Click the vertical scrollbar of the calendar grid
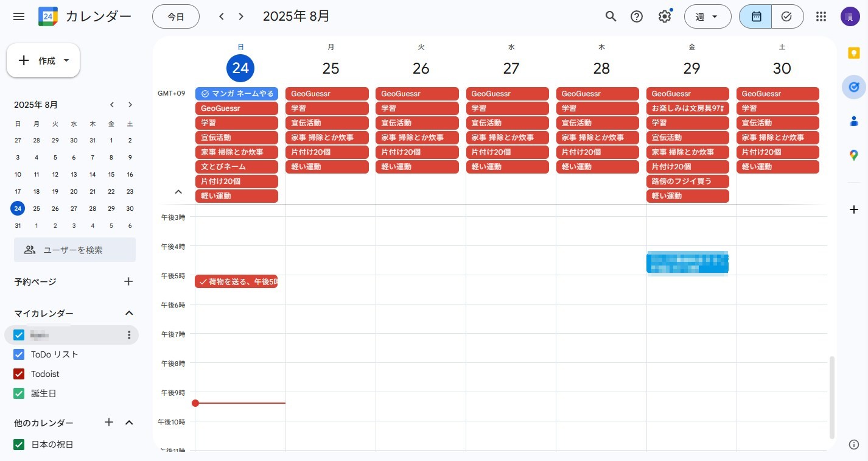The image size is (868, 461). tap(832, 398)
